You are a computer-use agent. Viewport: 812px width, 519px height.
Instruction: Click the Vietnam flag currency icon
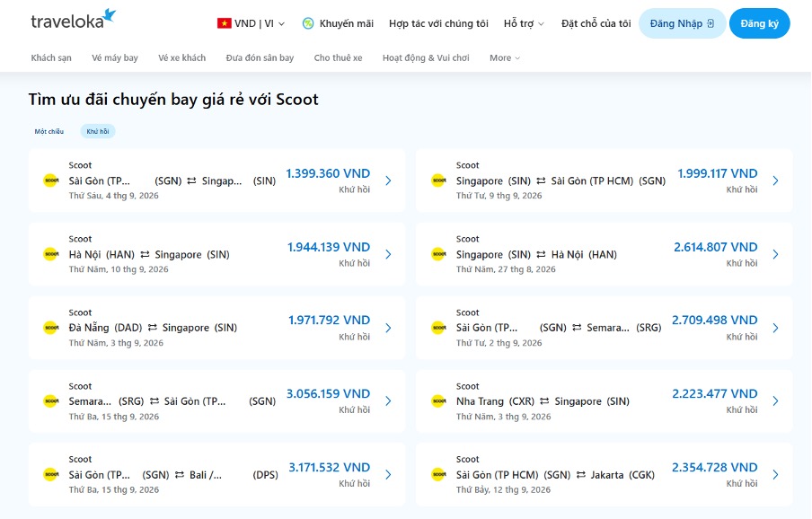click(x=225, y=23)
